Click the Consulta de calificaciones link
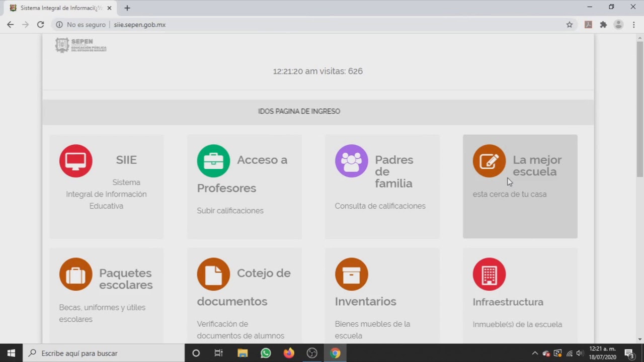This screenshot has width=644, height=362. 380,206
